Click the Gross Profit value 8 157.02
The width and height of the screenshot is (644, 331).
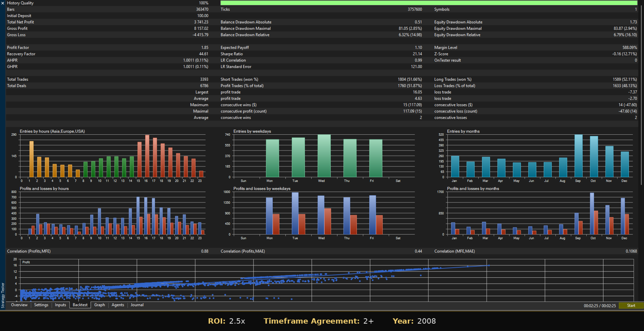coord(201,28)
